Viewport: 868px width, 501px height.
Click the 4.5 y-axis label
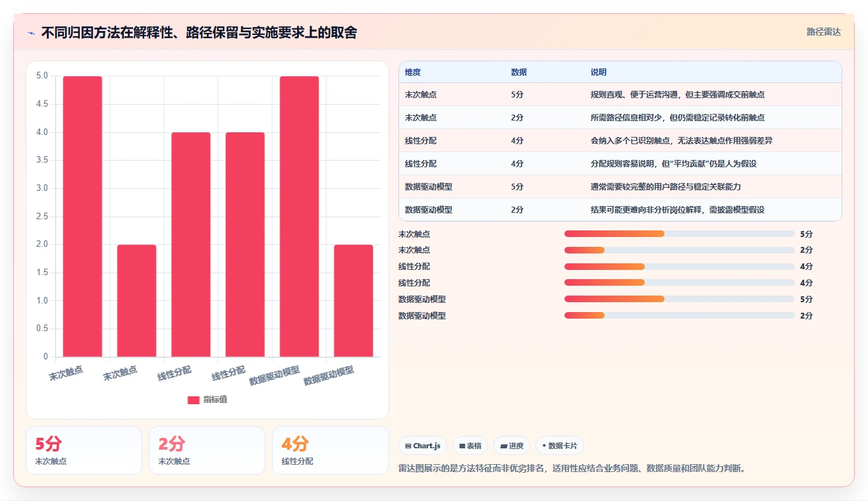pos(42,104)
